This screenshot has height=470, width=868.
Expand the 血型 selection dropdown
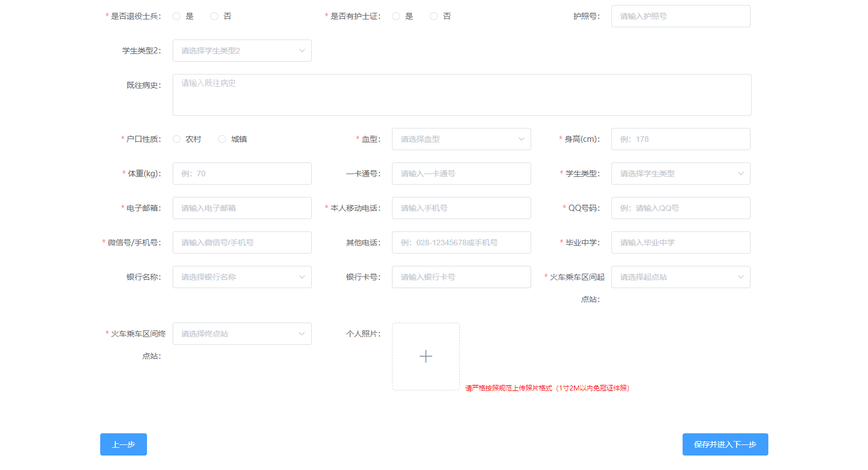(461, 139)
